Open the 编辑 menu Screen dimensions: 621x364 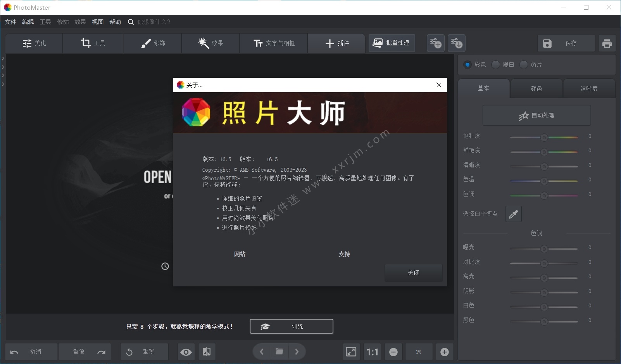(28, 22)
